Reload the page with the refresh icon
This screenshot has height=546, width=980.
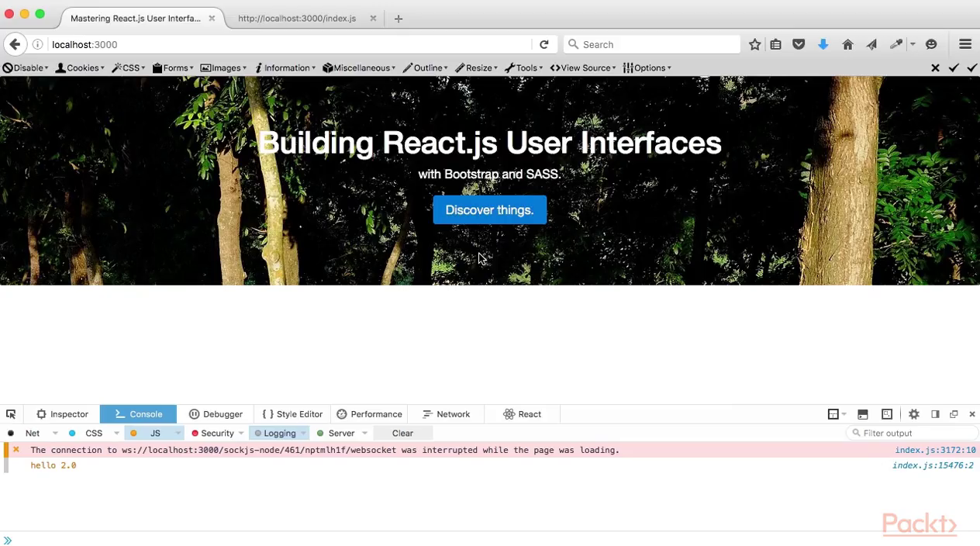click(544, 44)
